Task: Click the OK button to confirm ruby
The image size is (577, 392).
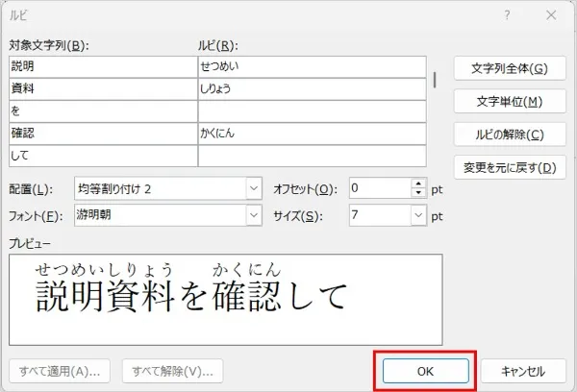Action: [424, 371]
